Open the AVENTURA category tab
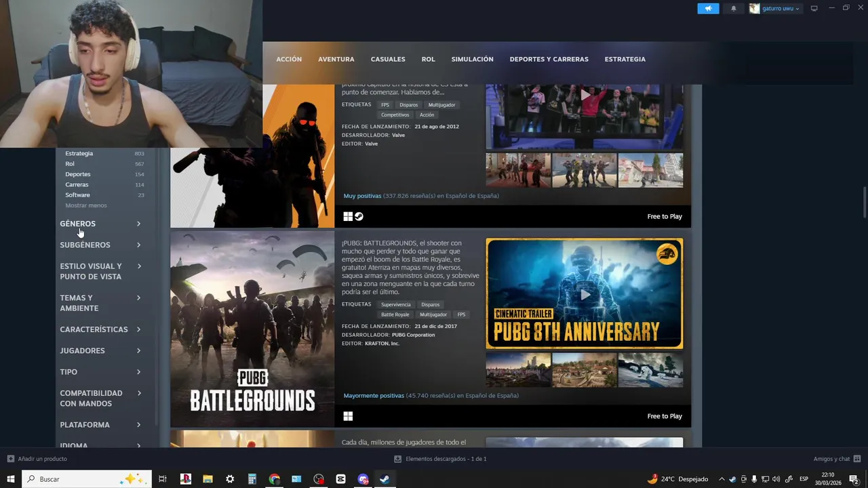The width and height of the screenshot is (868, 488). coord(336,59)
